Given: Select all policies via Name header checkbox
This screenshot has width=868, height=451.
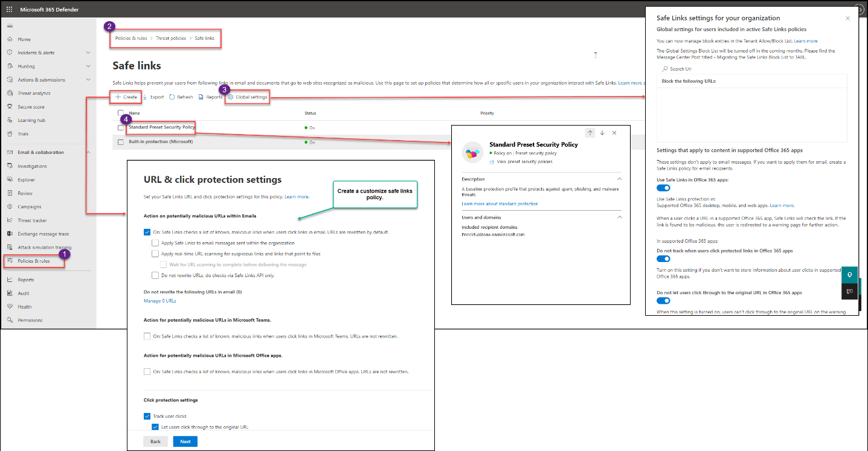Looking at the screenshot, I should 121,113.
